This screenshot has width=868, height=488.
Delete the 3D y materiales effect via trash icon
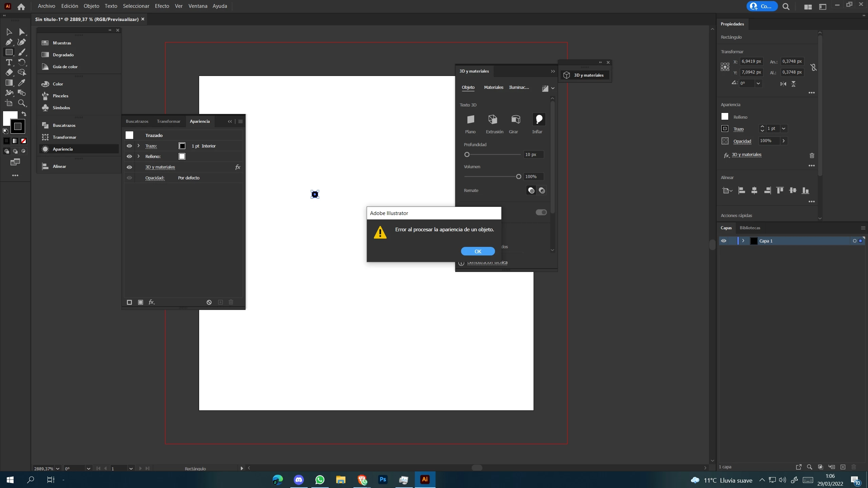pos(812,155)
